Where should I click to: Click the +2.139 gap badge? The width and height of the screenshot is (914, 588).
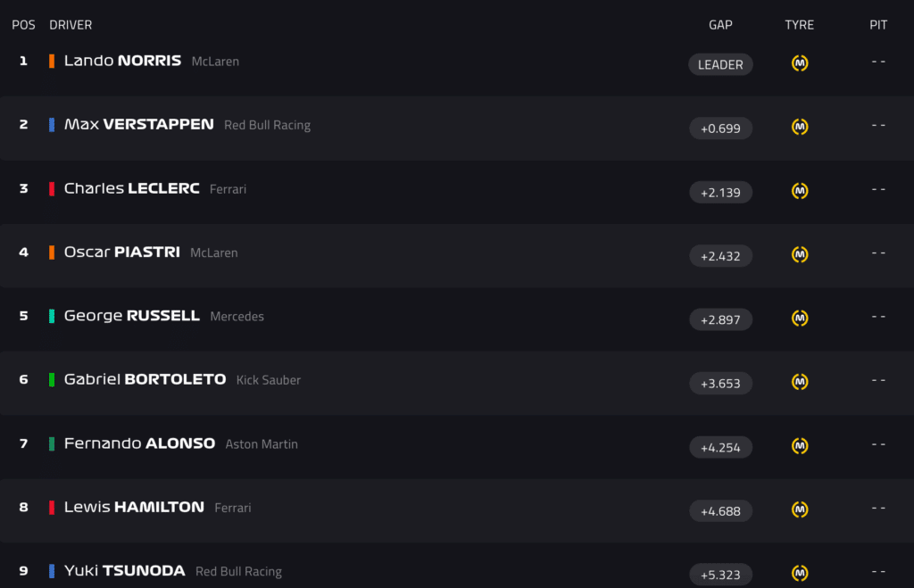pos(720,192)
